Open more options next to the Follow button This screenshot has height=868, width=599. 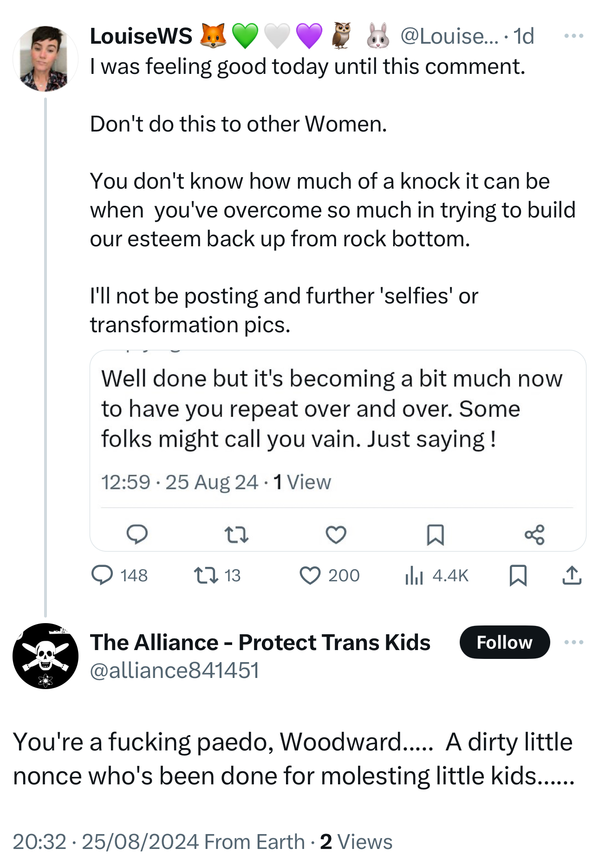(573, 642)
